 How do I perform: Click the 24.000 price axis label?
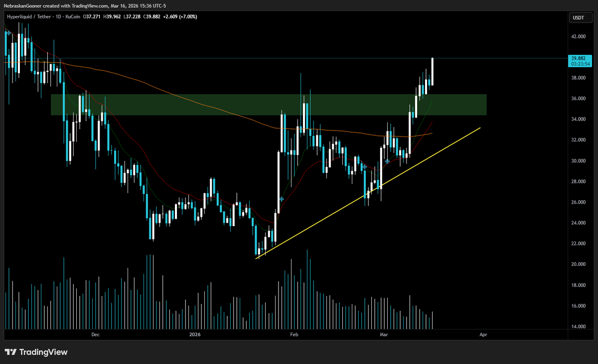(x=579, y=223)
